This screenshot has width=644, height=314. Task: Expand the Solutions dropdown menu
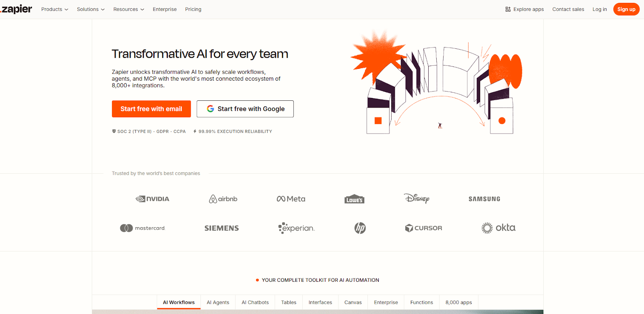click(x=91, y=9)
